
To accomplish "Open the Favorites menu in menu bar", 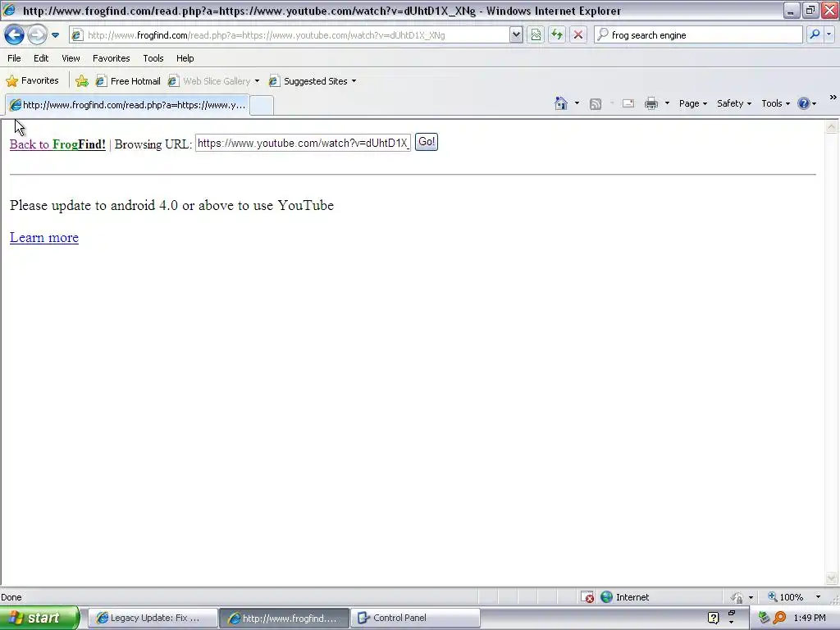I will pyautogui.click(x=111, y=58).
